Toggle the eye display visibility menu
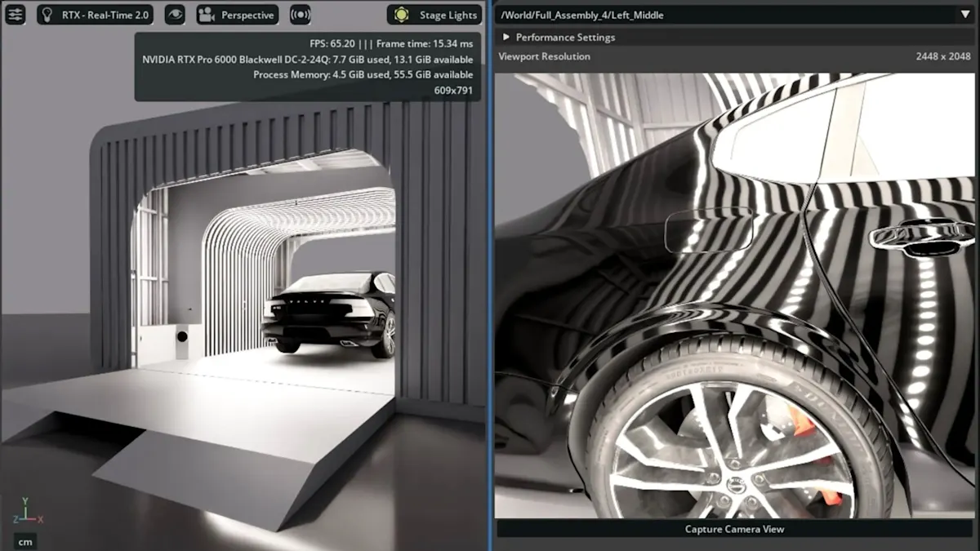Image resolution: width=980 pixels, height=551 pixels. (175, 15)
